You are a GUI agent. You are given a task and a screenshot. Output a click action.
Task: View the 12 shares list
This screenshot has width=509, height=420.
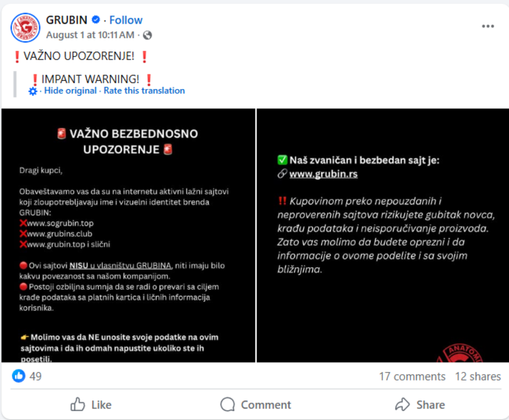click(478, 376)
